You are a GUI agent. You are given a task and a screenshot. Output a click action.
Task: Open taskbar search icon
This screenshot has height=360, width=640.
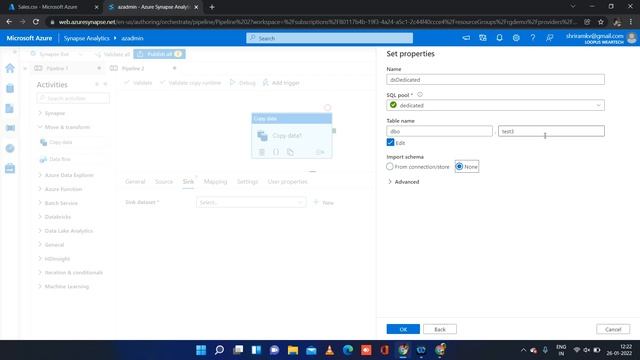click(x=220, y=350)
